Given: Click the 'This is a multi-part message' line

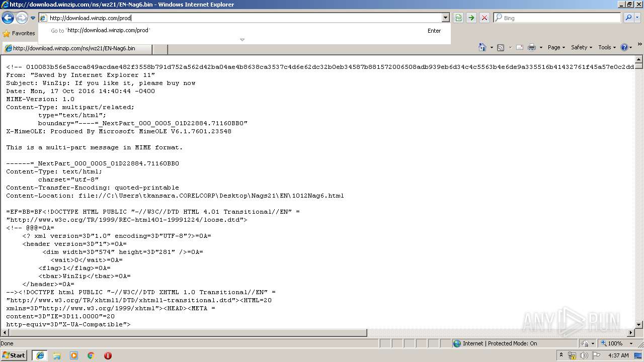Looking at the screenshot, I should (95, 147).
